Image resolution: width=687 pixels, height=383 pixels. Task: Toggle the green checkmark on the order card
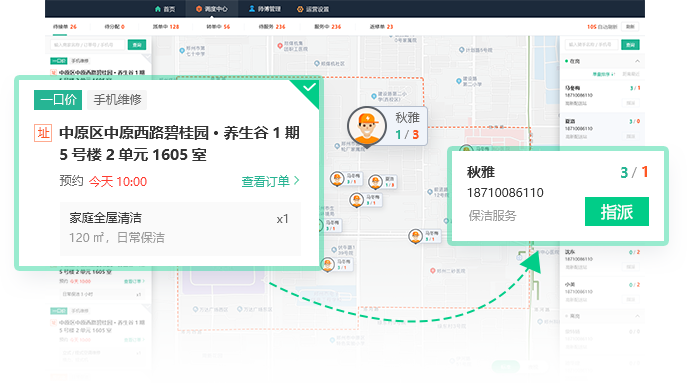(x=310, y=88)
